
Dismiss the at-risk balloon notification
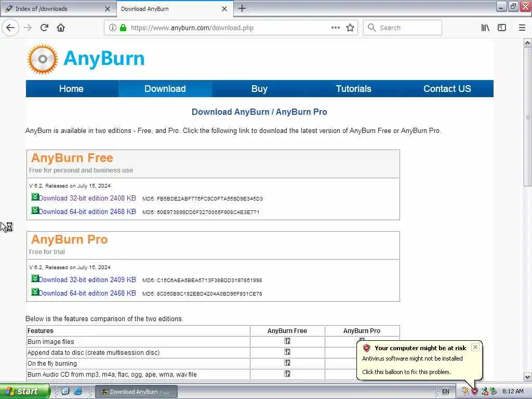pos(475,347)
